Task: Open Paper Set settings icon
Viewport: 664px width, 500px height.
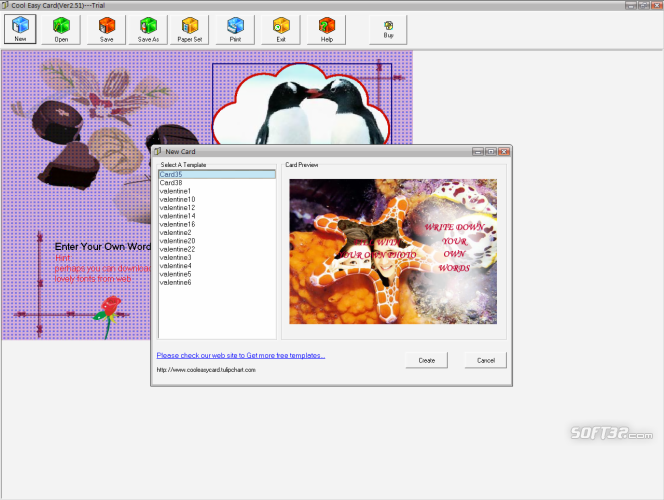Action: [190, 29]
